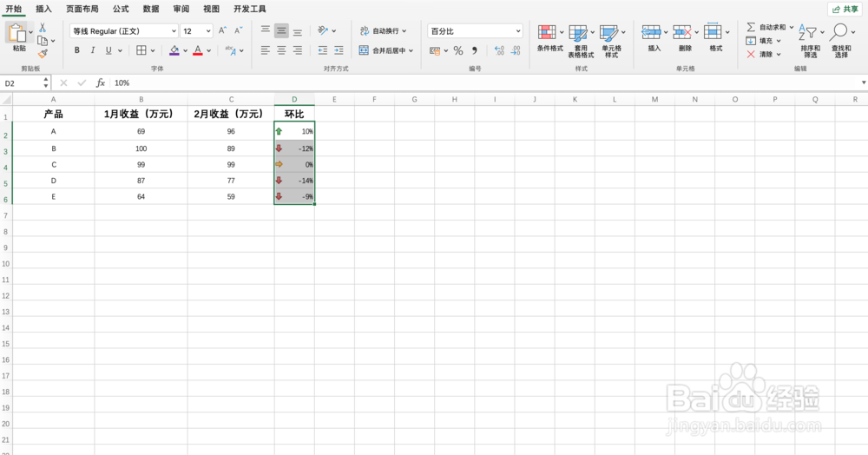Expand the Merge and Center dropdown arrow
Viewport: 868px width, 455px height.
[411, 51]
